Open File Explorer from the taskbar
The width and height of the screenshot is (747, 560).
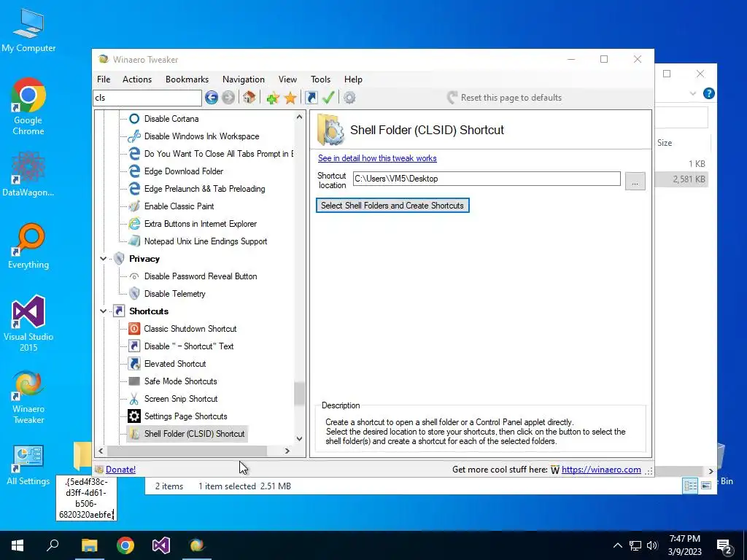tap(89, 545)
